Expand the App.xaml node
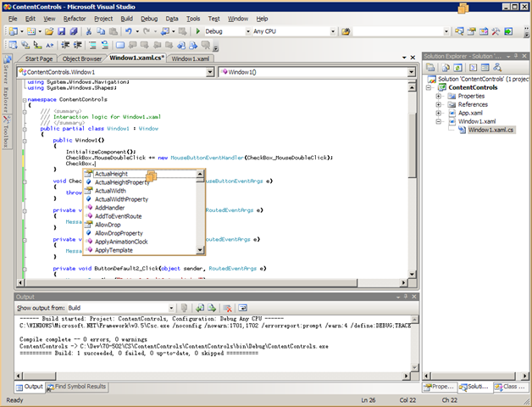The width and height of the screenshot is (532, 407). click(x=438, y=113)
